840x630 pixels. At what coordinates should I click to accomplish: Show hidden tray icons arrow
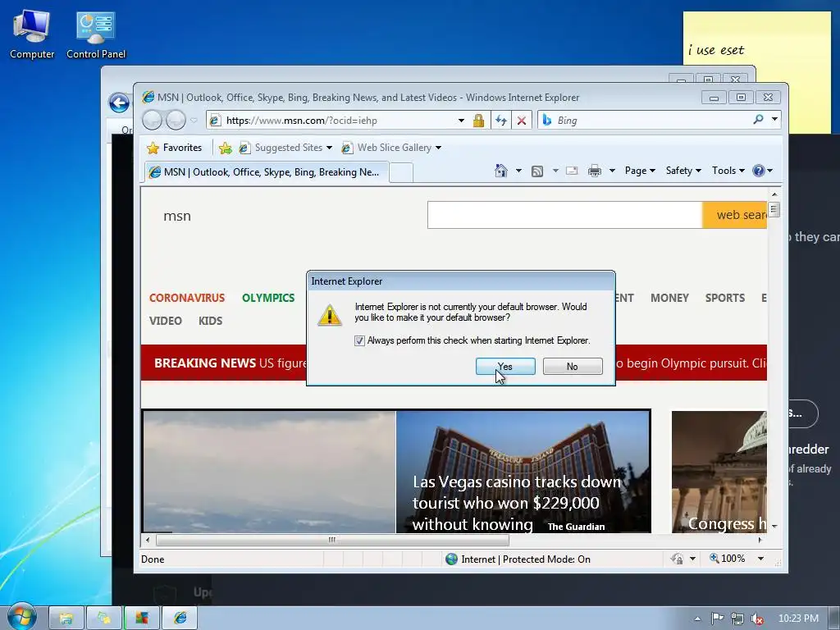tap(697, 619)
